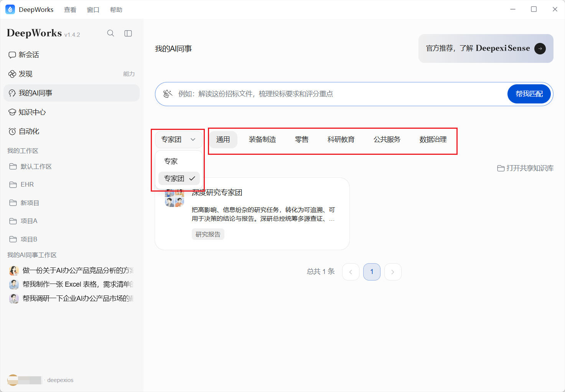Click the 帮我匹配 button

(529, 94)
